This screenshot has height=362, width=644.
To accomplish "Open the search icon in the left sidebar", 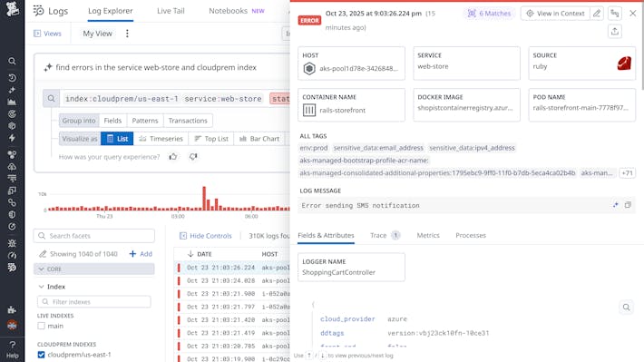I will (x=12, y=61).
